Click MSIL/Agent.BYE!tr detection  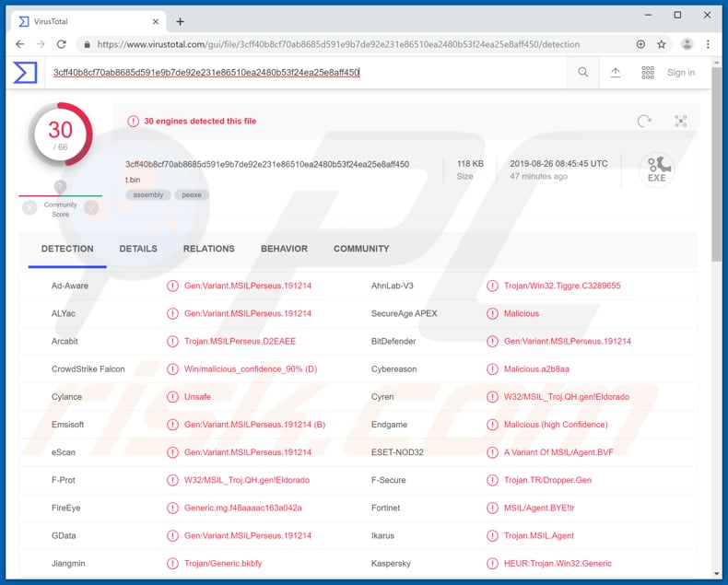(x=539, y=508)
